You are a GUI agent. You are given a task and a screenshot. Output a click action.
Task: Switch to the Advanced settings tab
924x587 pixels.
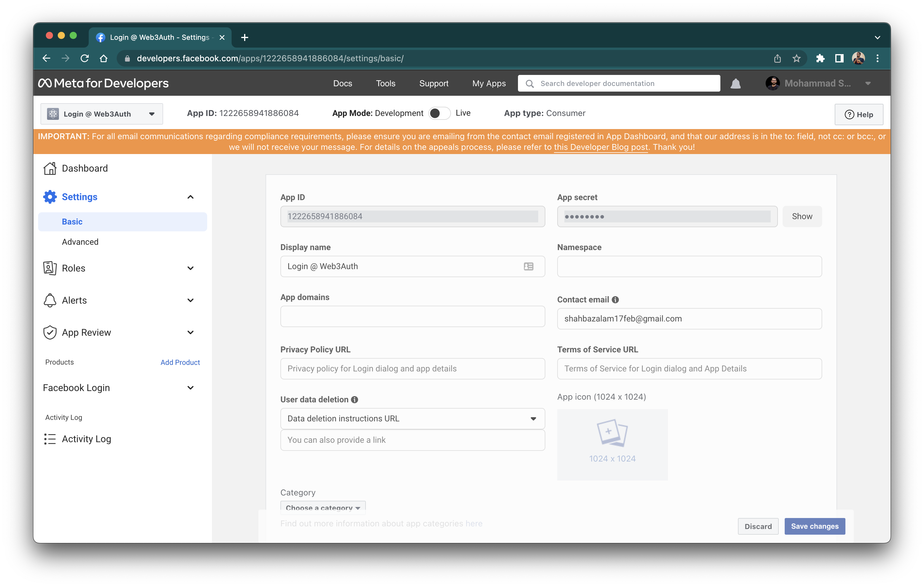[80, 241]
